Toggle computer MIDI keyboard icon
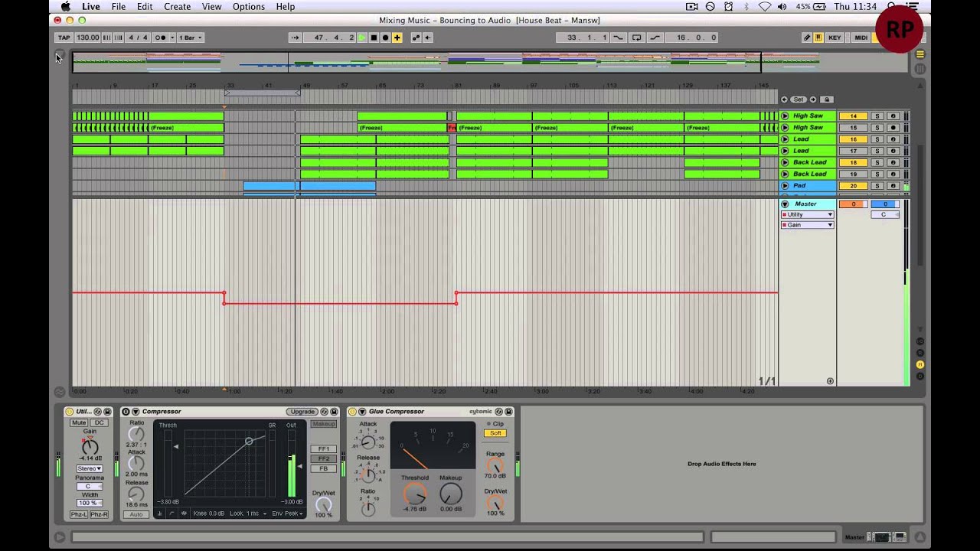 [818, 37]
